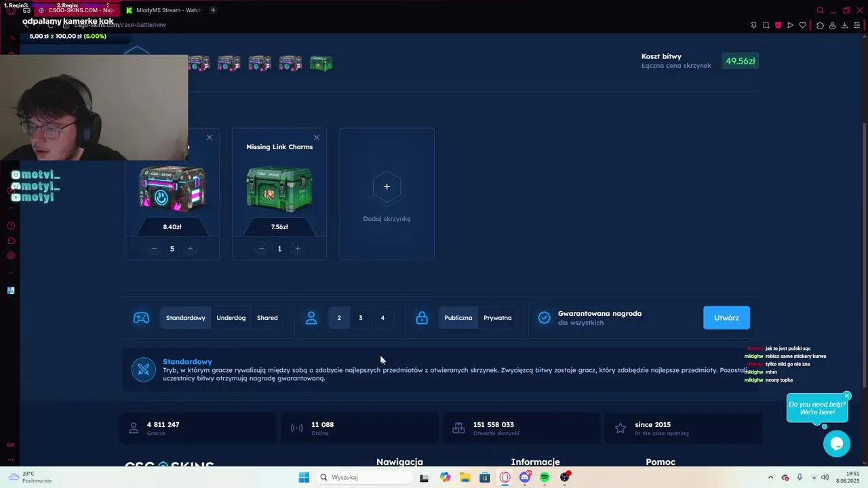The image size is (868, 488).
Task: Click the play/send arrow icon in address bar
Action: pyautogui.click(x=790, y=25)
